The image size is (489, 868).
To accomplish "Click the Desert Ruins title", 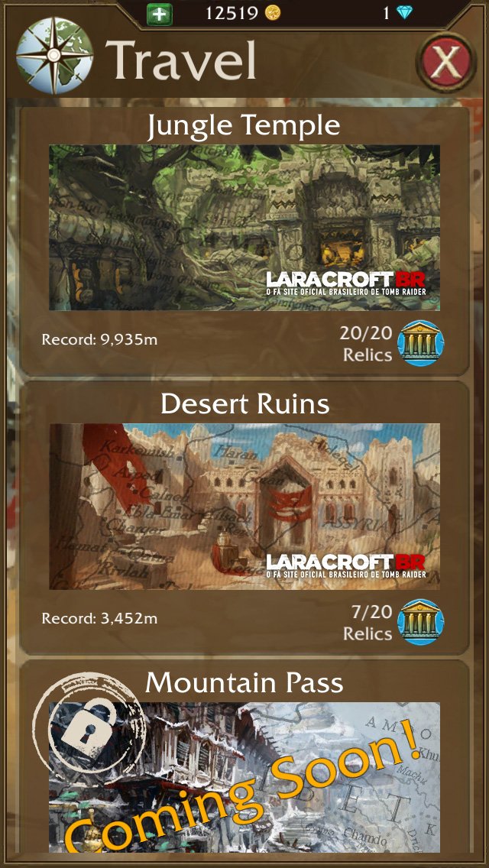I will [x=245, y=405].
